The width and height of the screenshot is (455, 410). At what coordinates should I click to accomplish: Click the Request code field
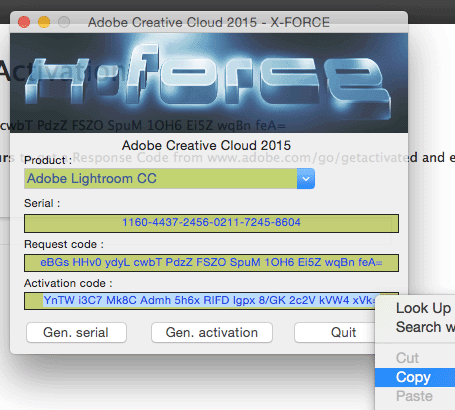tap(211, 263)
